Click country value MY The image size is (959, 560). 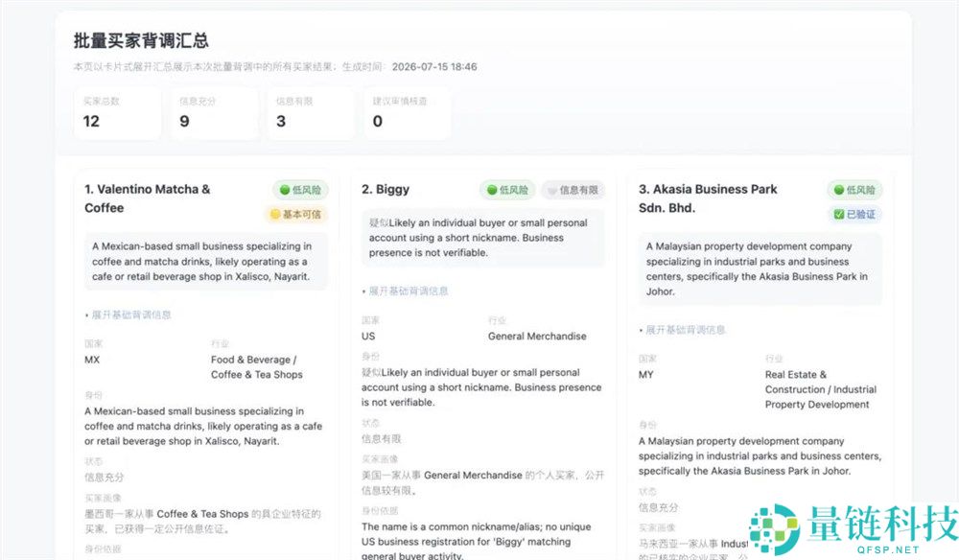[645, 375]
